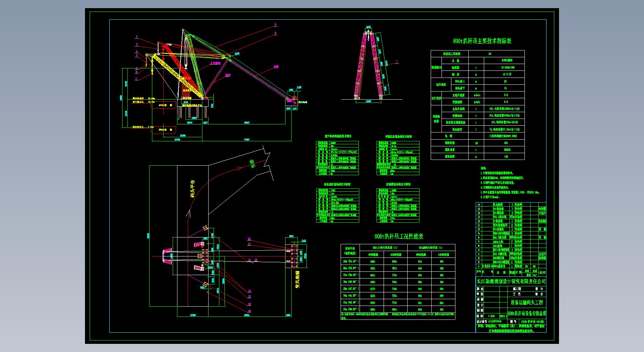Image resolution: width=644 pixels, height=352 pixels.
Task: Select callout number 1 beside the A-frame view
Action: (397, 62)
